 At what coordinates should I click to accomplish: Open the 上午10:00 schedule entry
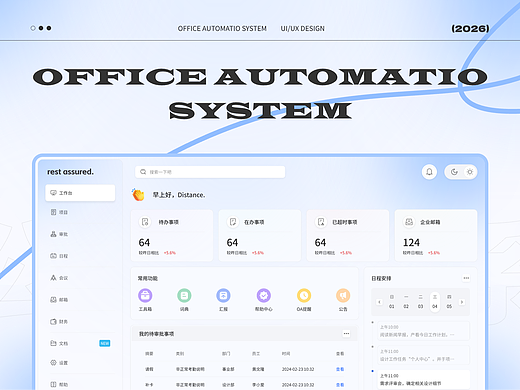click(423, 331)
